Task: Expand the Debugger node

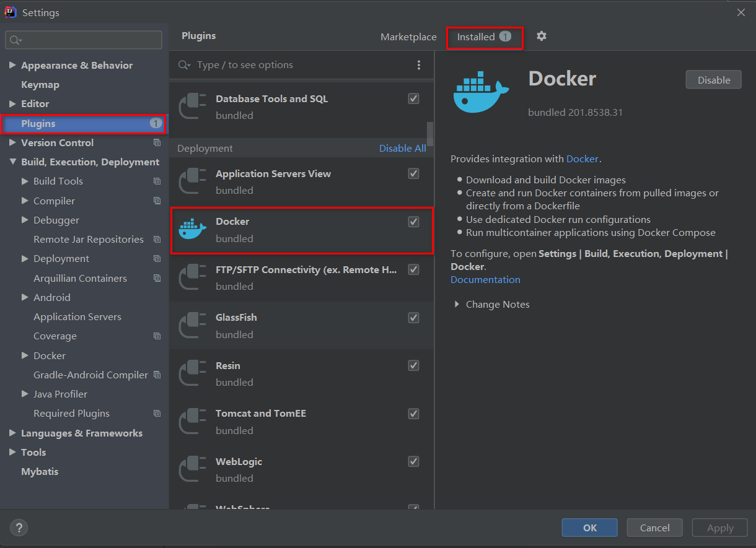Action: click(x=25, y=220)
